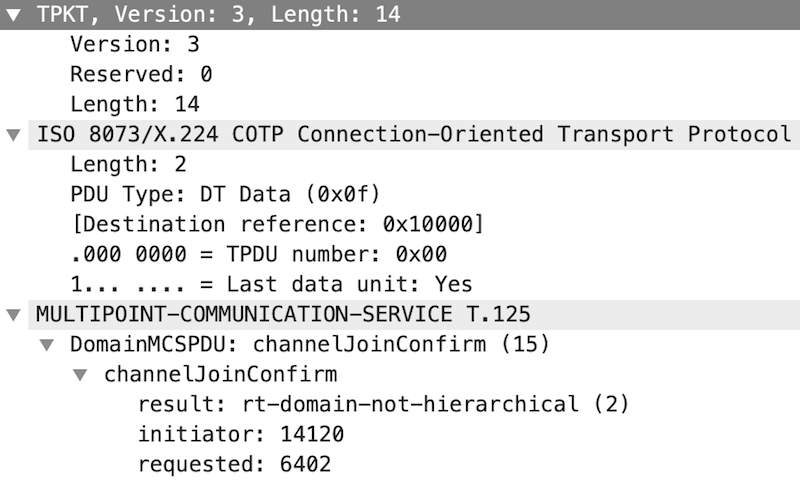Collapse the channelJoinConfirm subtree triangle

pyautogui.click(x=80, y=375)
